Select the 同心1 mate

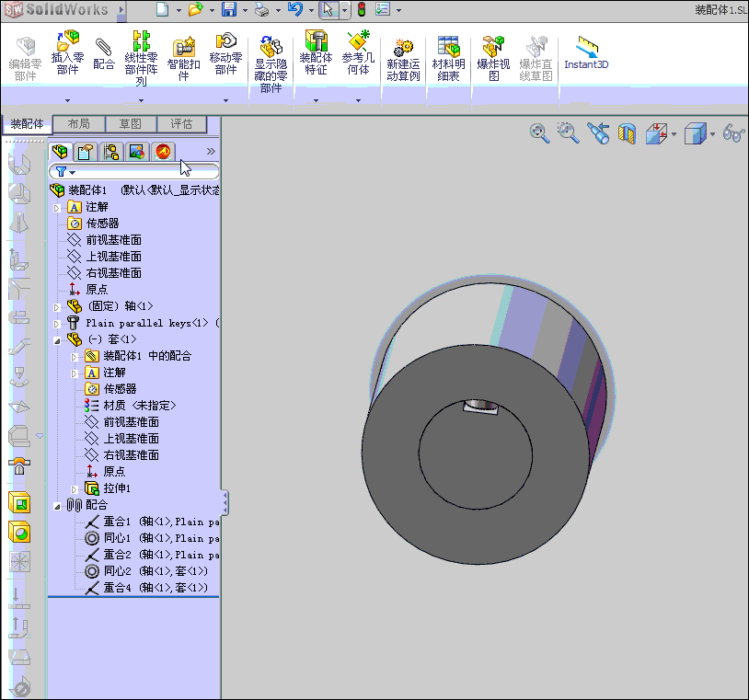(x=153, y=539)
